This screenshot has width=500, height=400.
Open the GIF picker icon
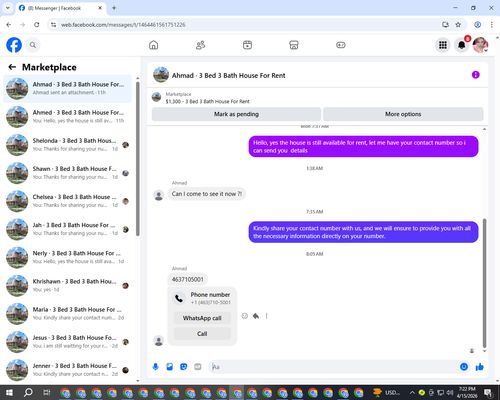click(x=198, y=367)
